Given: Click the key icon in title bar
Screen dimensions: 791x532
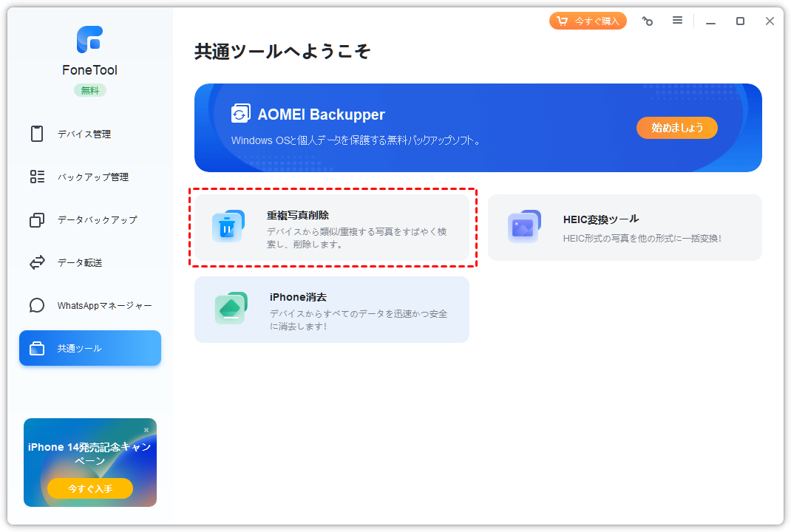Looking at the screenshot, I should 648,21.
